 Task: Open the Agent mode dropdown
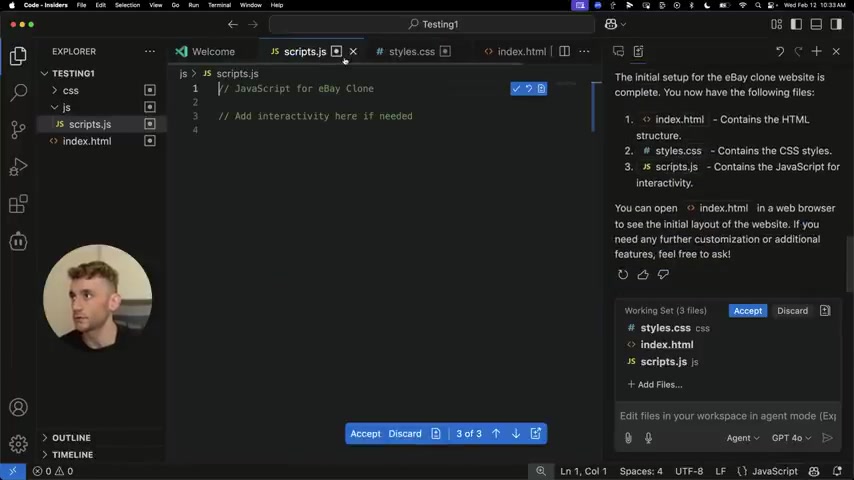(x=742, y=438)
